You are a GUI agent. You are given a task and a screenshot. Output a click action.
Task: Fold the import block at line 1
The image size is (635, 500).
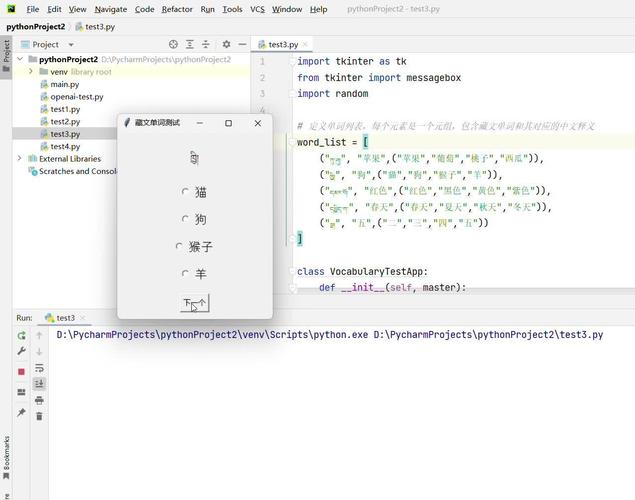click(292, 62)
